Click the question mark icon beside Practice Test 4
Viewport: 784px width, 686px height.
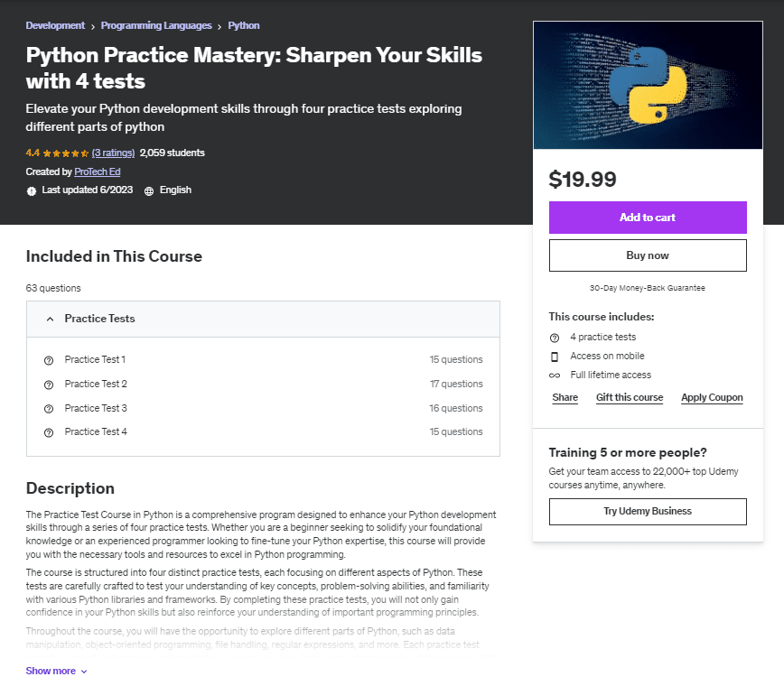[x=49, y=431]
